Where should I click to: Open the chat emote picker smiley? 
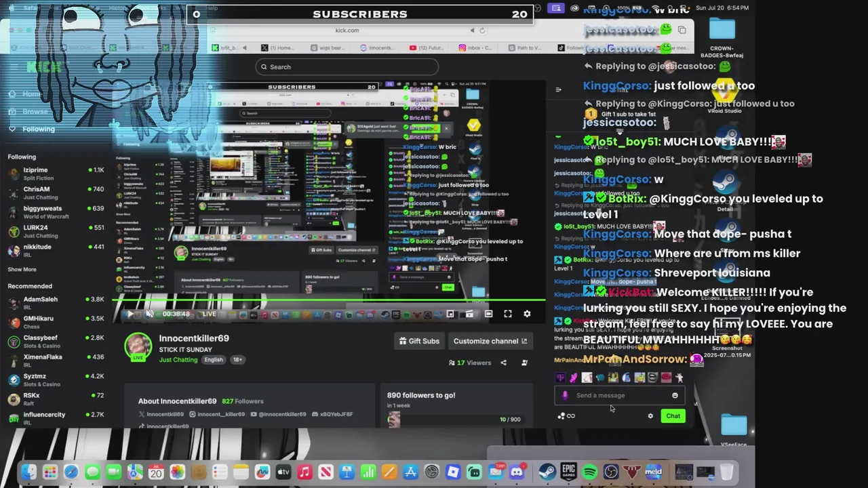[x=675, y=395]
